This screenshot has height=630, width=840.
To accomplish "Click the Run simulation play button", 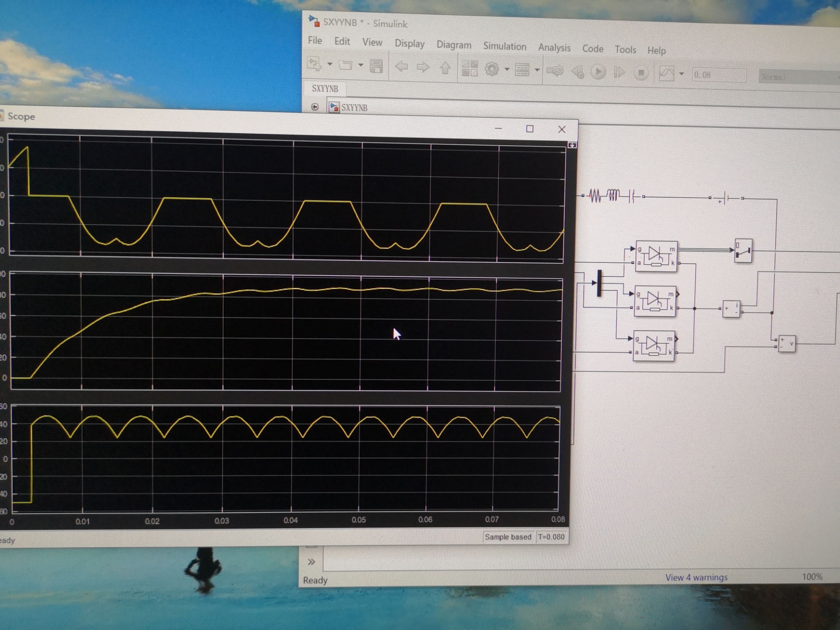I will click(598, 72).
